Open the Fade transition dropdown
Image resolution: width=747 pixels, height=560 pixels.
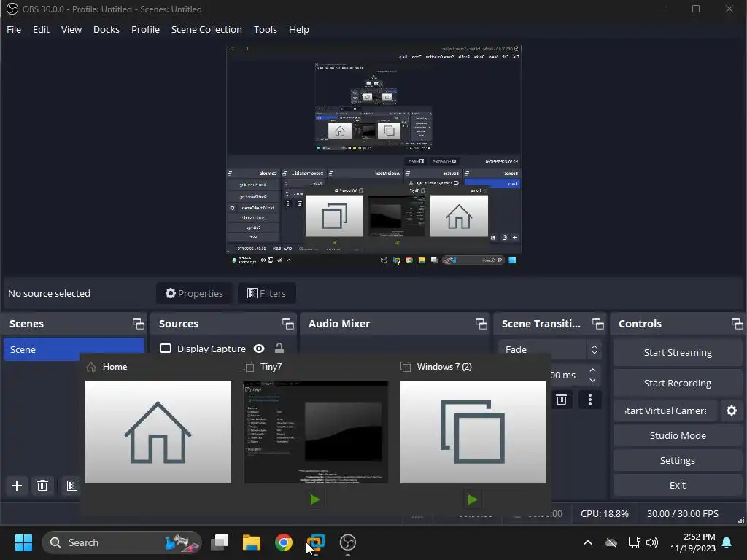click(550, 349)
